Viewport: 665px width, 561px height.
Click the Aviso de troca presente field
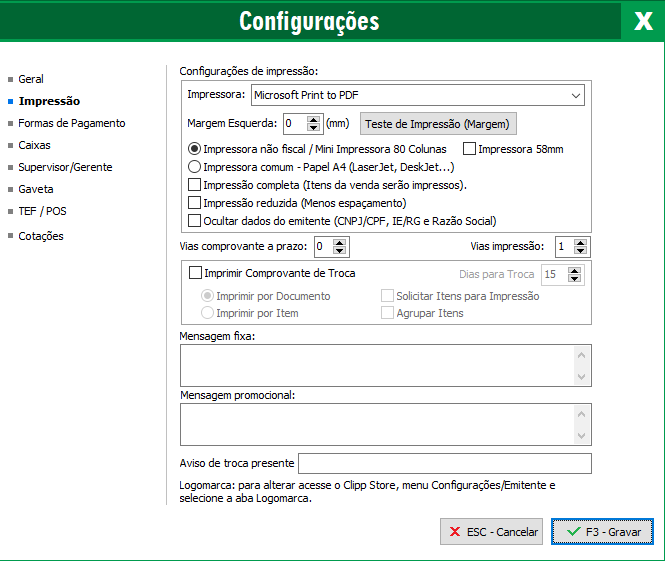pos(445,464)
